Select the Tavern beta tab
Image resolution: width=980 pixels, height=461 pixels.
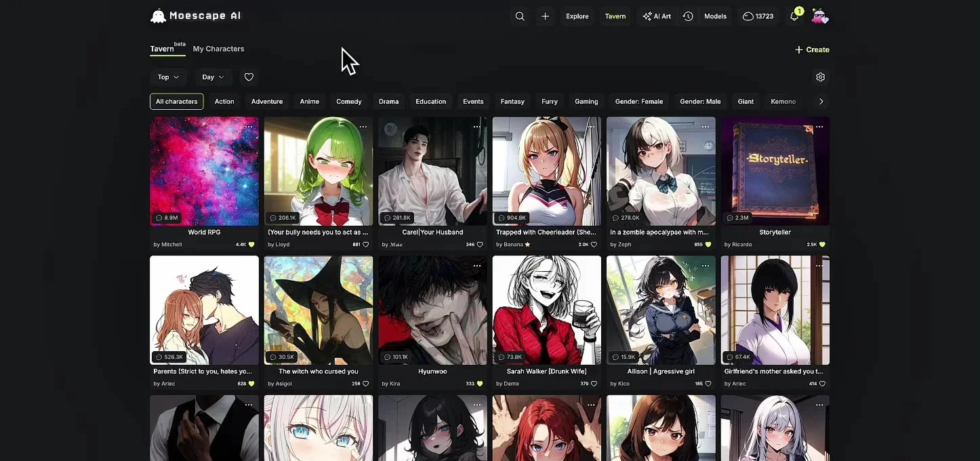click(x=167, y=48)
